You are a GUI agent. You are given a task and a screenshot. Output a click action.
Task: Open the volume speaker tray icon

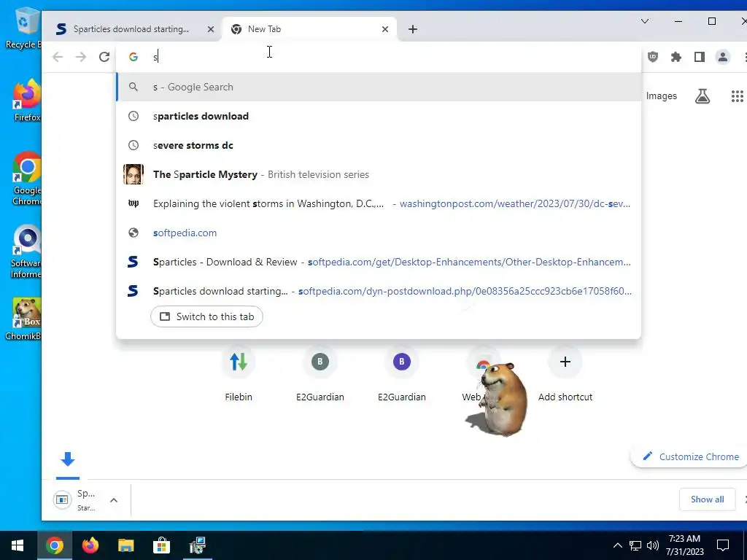pyautogui.click(x=653, y=545)
